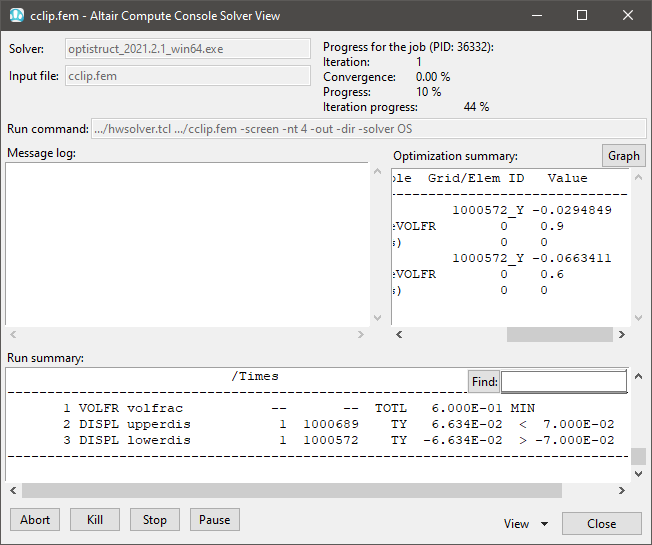Close window using title bar X
The height and width of the screenshot is (545, 652).
pyautogui.click(x=627, y=16)
